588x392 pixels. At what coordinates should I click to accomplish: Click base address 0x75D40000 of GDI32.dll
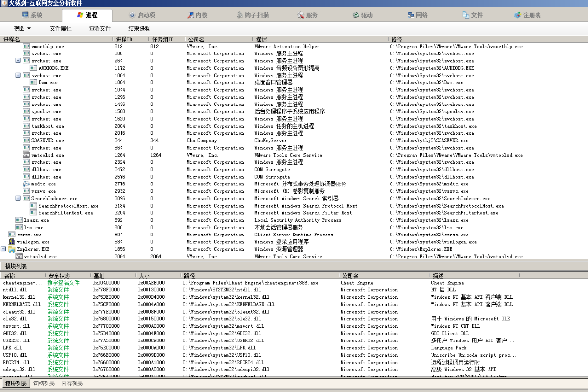click(x=106, y=333)
